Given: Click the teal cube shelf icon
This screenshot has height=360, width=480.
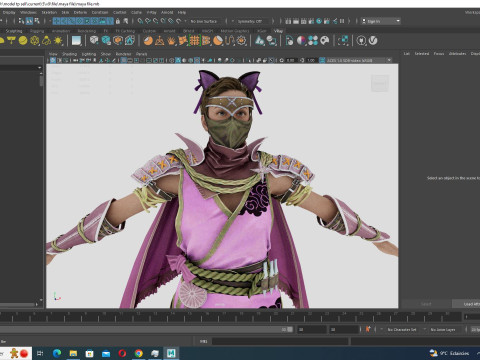Looking at the screenshot, I should (106, 41).
